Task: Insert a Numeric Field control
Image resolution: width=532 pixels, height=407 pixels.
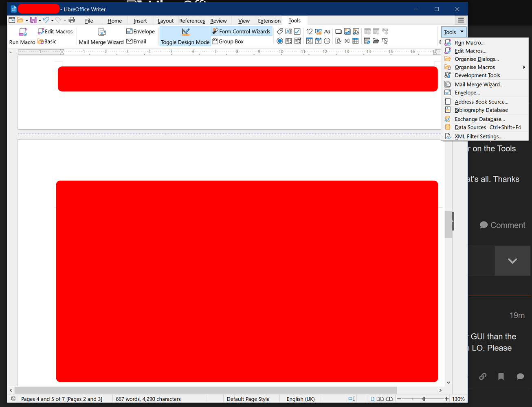Action: [x=309, y=31]
